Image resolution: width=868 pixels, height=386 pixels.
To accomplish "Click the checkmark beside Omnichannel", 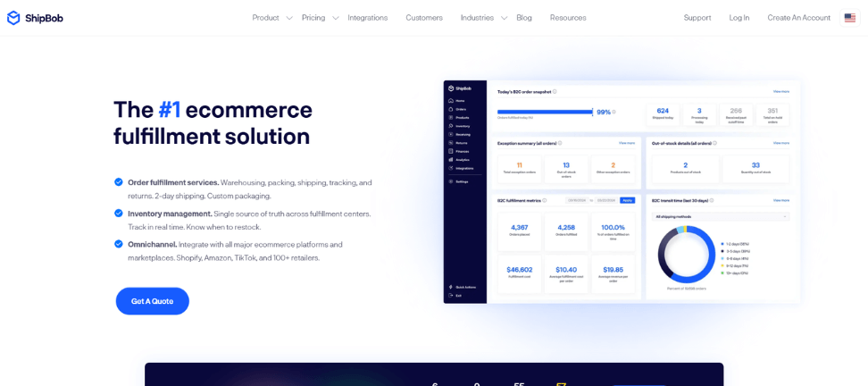I will pos(119,244).
